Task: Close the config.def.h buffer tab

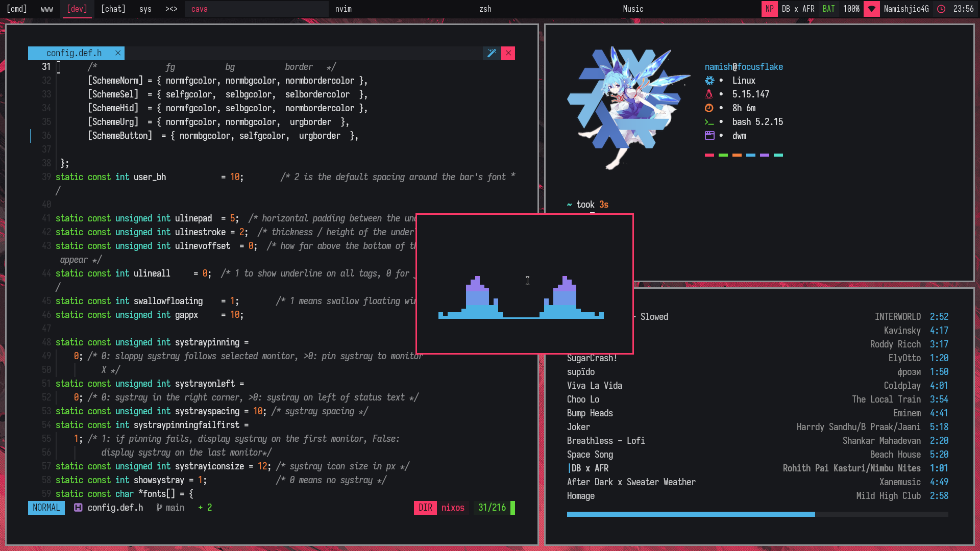Action: pyautogui.click(x=118, y=53)
